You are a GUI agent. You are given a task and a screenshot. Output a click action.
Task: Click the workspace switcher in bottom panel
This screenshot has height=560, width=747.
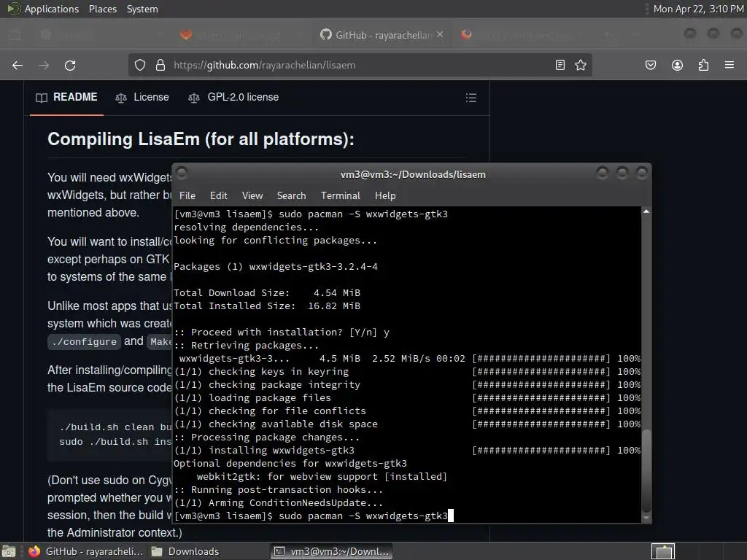tap(662, 551)
